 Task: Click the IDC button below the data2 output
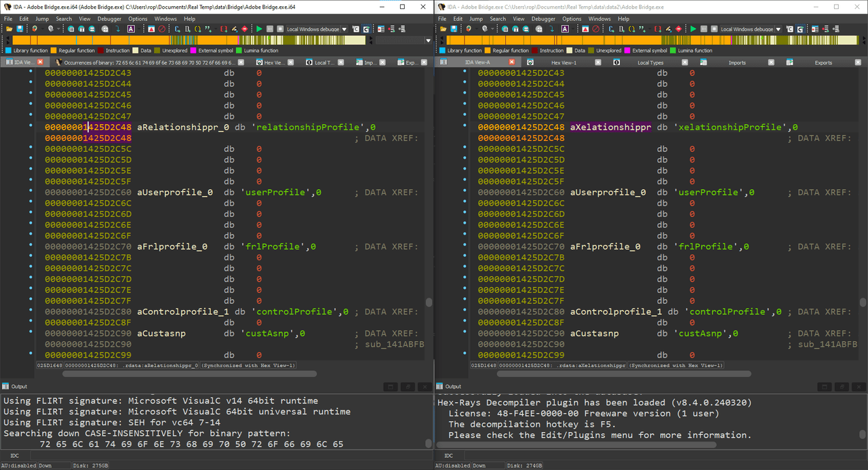448,455
